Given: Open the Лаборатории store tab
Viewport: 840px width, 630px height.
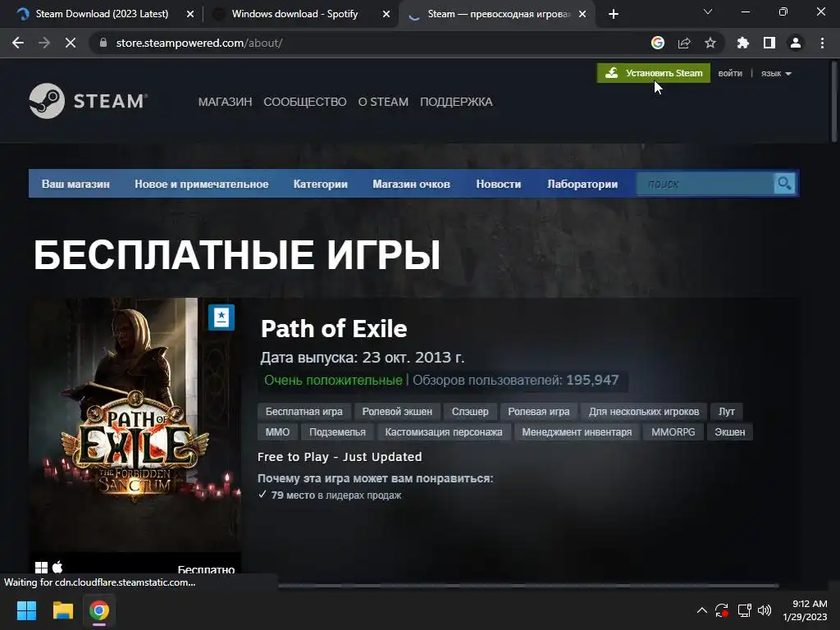Looking at the screenshot, I should (582, 184).
